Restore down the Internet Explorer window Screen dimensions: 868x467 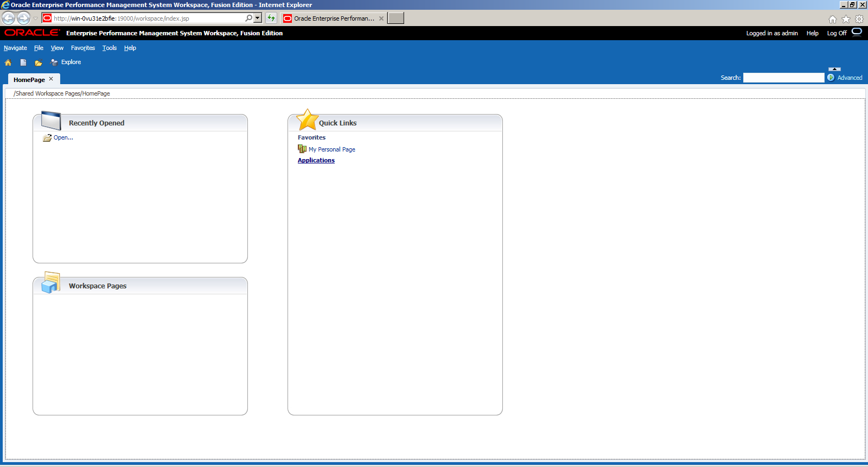point(853,5)
